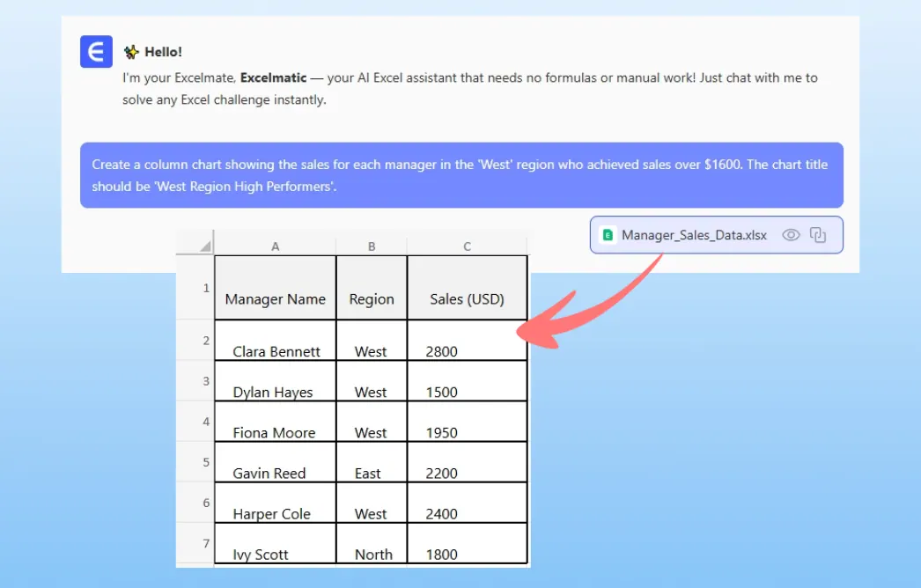921x588 pixels.
Task: Click the copy icon on file attachment
Action: point(818,235)
